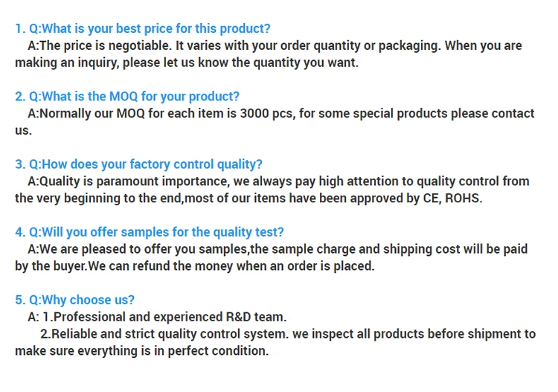Click the line starting "2.Reliable and strict"
Viewport: 558px width, 392px height.
pyautogui.click(x=287, y=334)
